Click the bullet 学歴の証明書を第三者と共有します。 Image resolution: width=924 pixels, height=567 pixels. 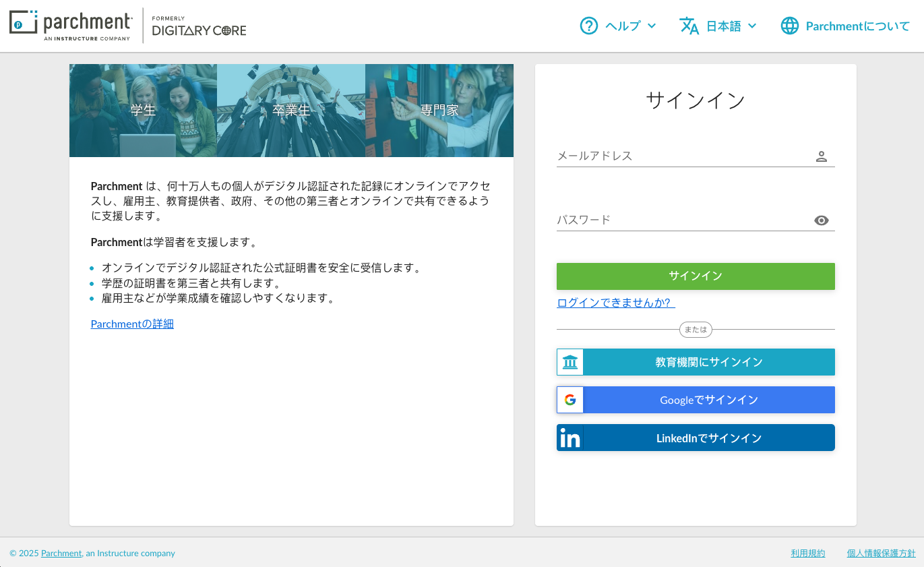(x=191, y=283)
